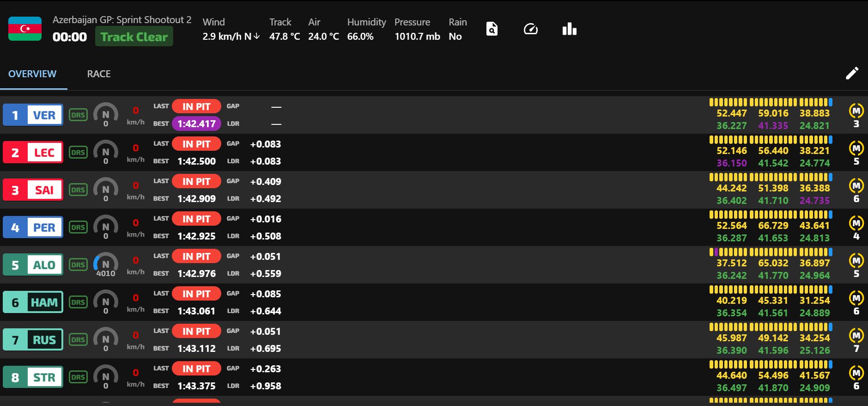Click the pencil edit icon
The width and height of the screenshot is (868, 406).
click(852, 73)
